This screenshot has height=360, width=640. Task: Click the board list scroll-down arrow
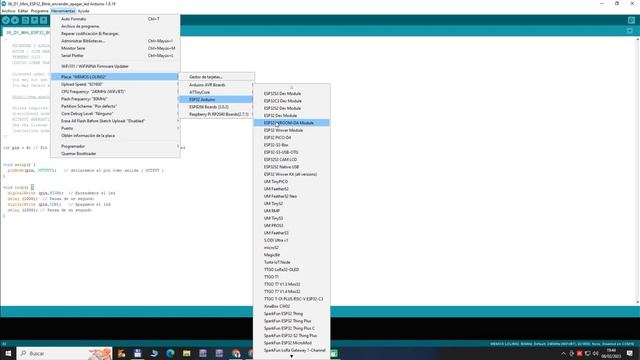click(291, 356)
